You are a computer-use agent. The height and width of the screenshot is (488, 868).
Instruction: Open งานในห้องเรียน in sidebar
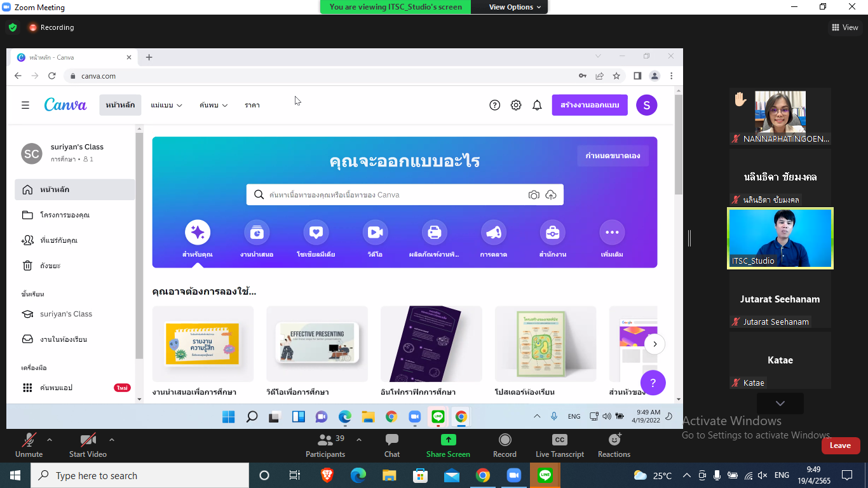[x=75, y=339]
